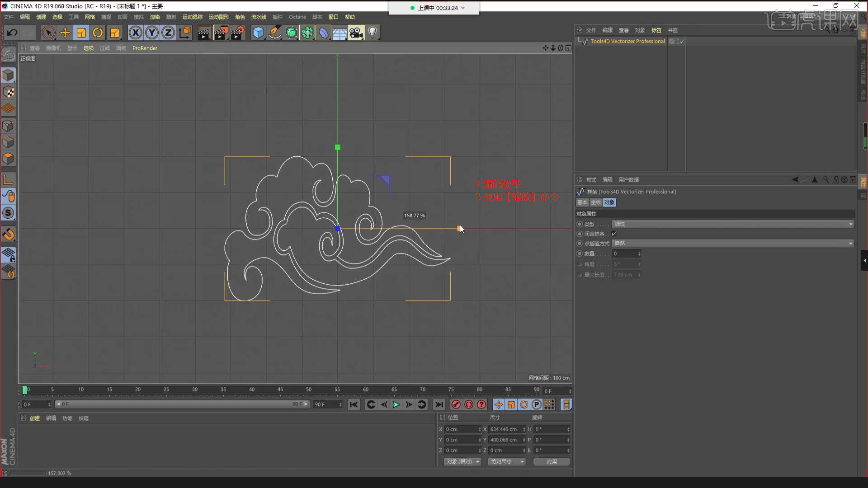The height and width of the screenshot is (488, 868).
Task: Open the 运动图形 menu
Action: coord(219,17)
